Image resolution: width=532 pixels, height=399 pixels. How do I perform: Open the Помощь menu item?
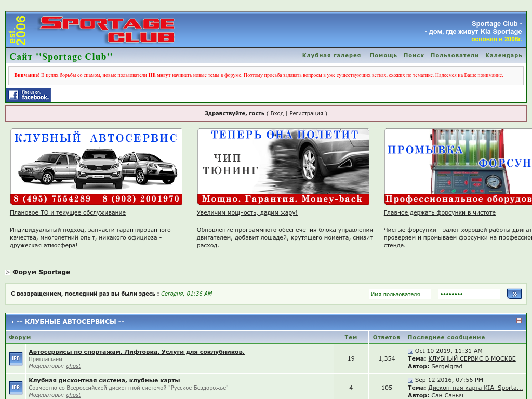point(383,55)
